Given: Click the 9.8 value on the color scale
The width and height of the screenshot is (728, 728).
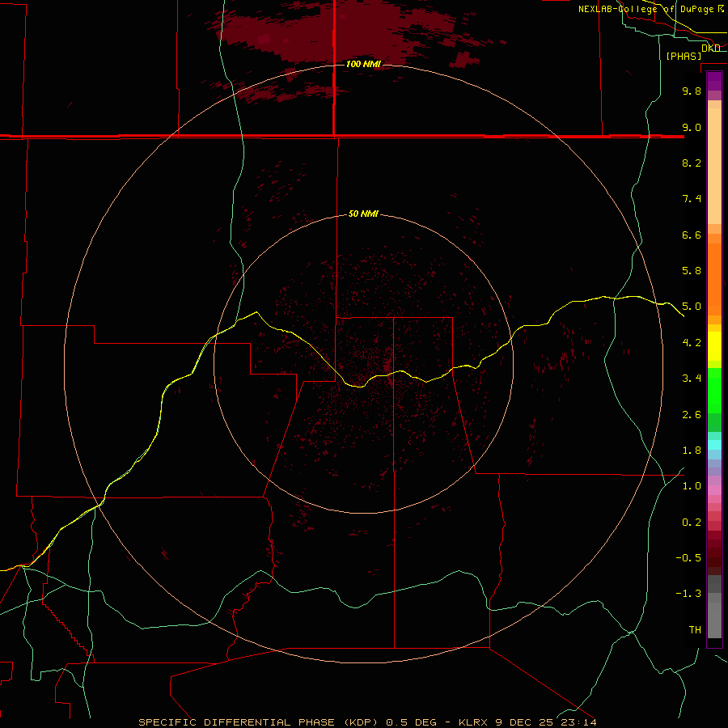Looking at the screenshot, I should [x=692, y=91].
